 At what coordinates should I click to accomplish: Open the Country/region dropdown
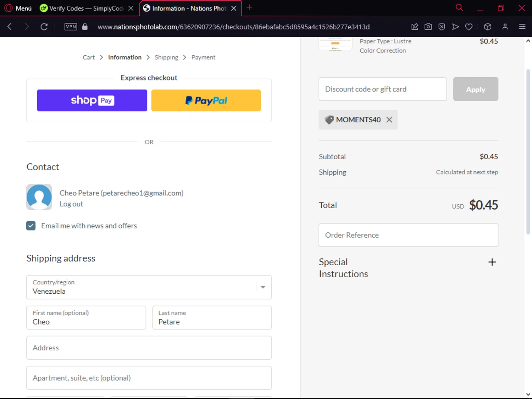[x=149, y=287]
